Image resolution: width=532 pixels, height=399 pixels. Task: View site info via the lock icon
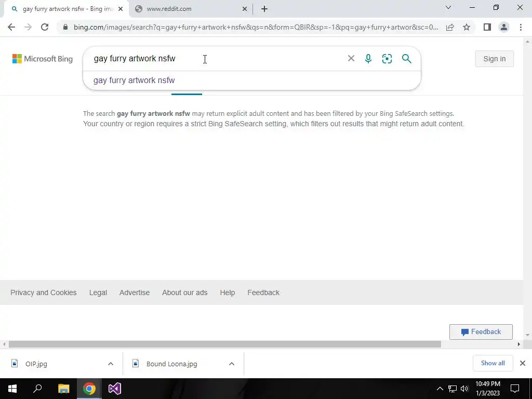(65, 27)
